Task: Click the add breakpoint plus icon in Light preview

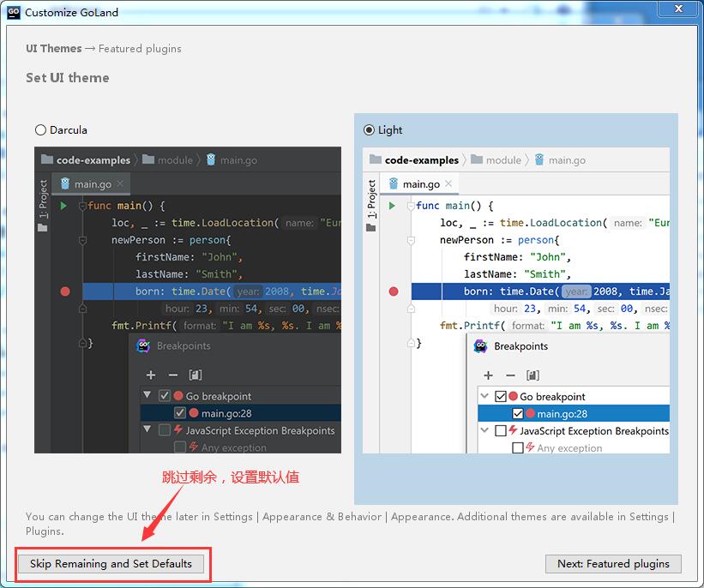Action: tap(488, 375)
